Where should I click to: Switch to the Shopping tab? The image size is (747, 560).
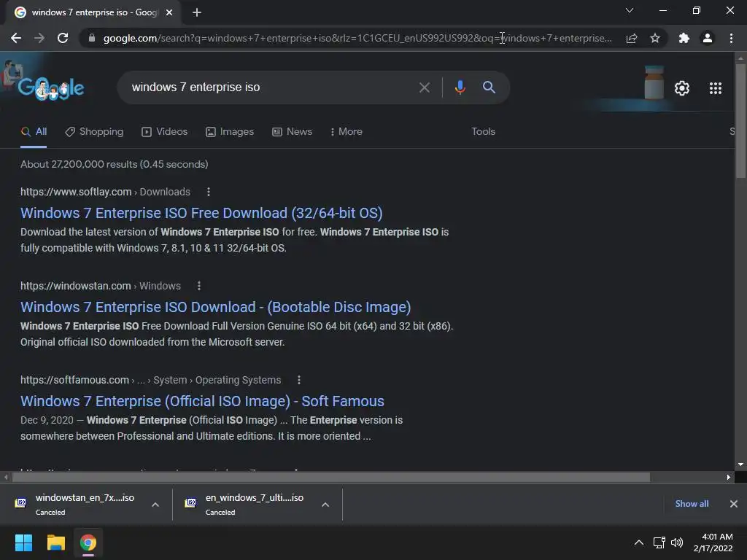pos(94,131)
